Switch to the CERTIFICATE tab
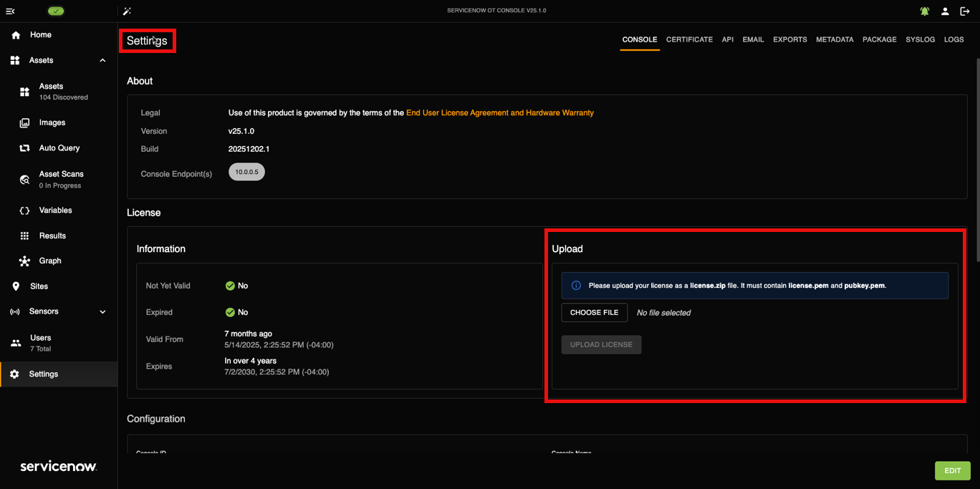980x489 pixels. [x=689, y=40]
